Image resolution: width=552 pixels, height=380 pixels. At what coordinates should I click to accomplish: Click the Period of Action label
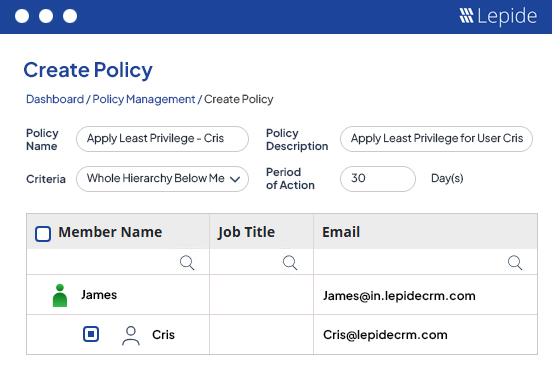[290, 179]
